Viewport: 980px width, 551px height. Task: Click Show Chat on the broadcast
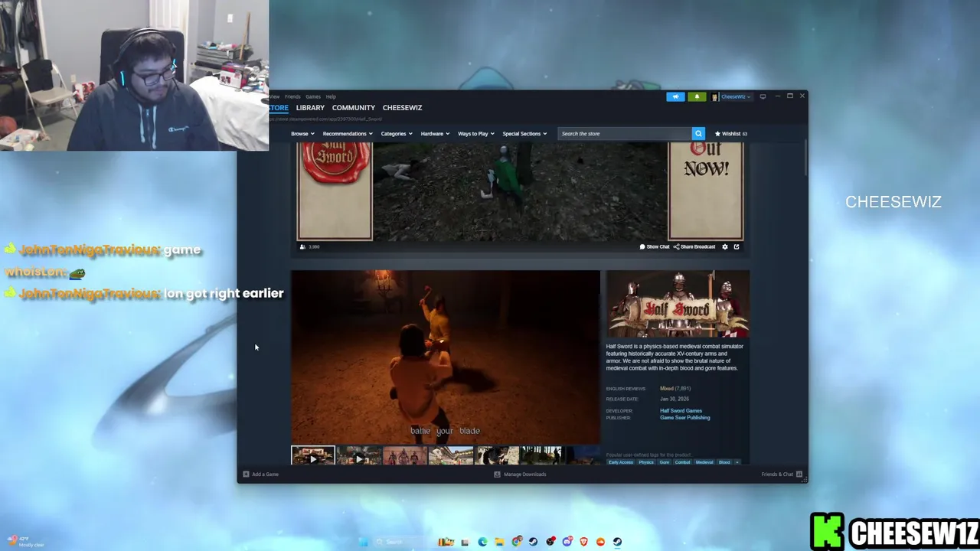(655, 247)
